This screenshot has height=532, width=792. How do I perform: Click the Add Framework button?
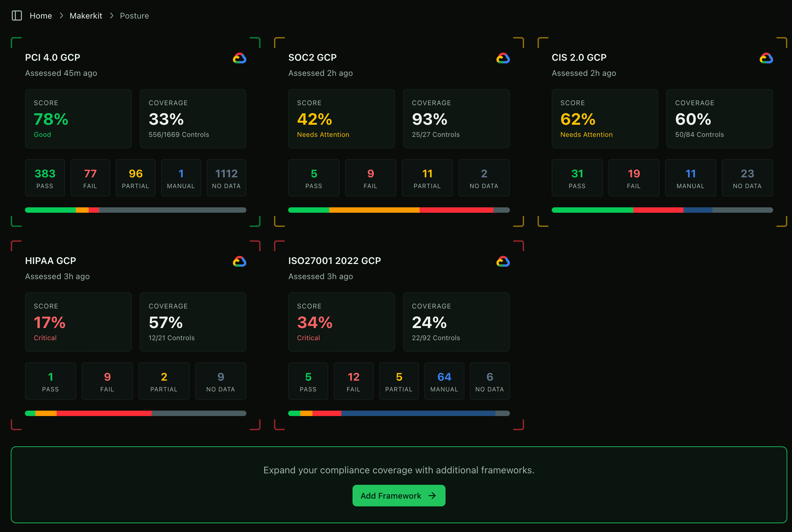coord(399,496)
